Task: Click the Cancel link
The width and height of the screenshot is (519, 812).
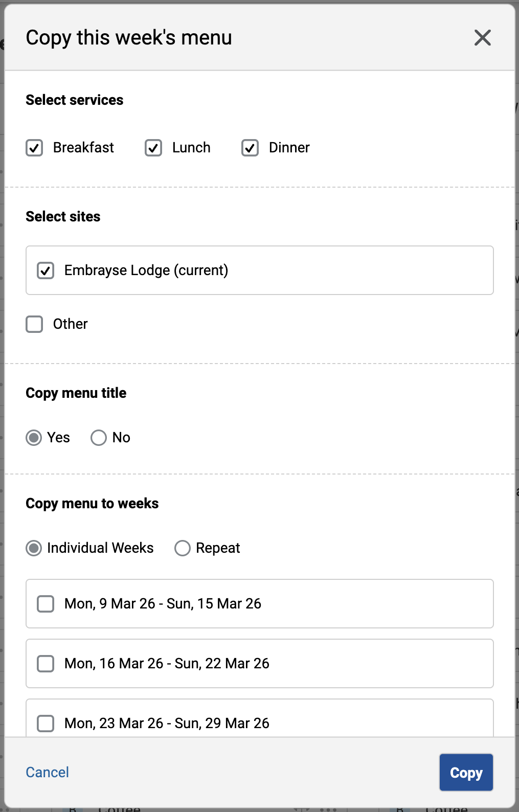Action: pyautogui.click(x=48, y=772)
